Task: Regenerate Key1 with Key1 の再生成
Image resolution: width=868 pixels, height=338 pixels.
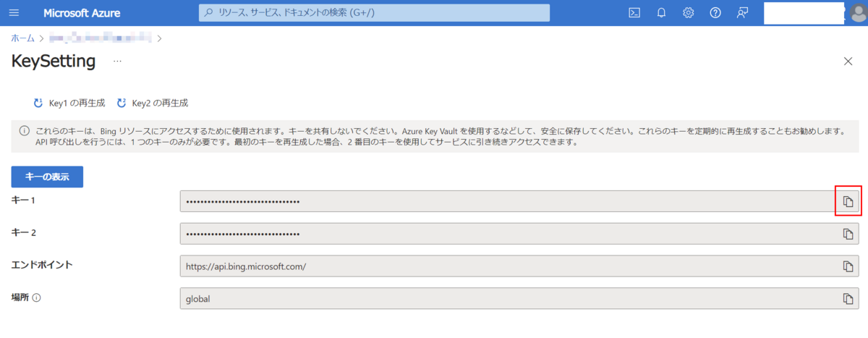Action: (x=69, y=103)
